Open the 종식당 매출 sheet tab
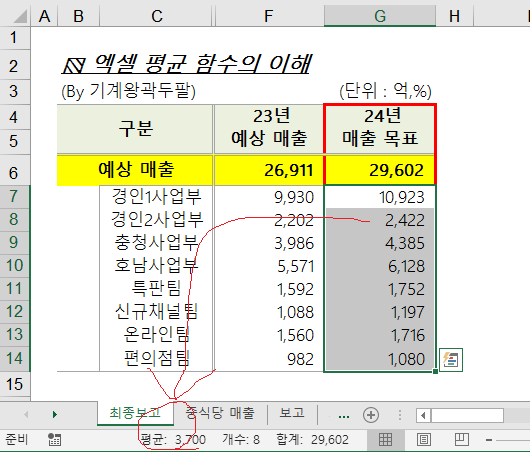The height and width of the screenshot is (452, 530). pyautogui.click(x=220, y=413)
